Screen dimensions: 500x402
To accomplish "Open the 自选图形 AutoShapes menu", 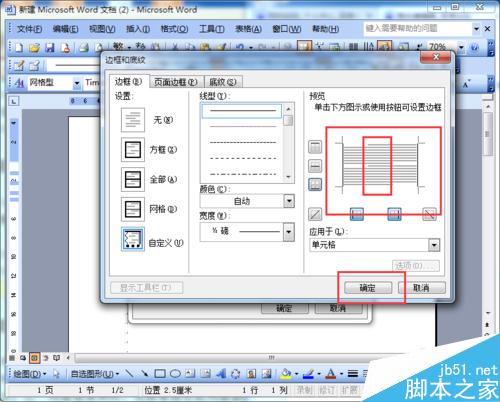I will click(95, 374).
